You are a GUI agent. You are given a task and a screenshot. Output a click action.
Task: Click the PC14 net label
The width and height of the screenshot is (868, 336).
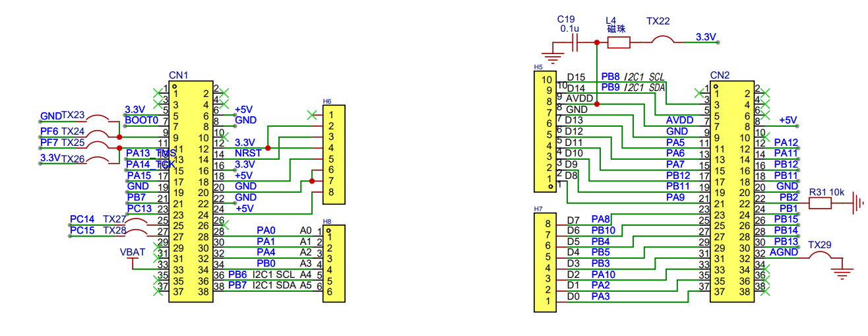point(82,219)
